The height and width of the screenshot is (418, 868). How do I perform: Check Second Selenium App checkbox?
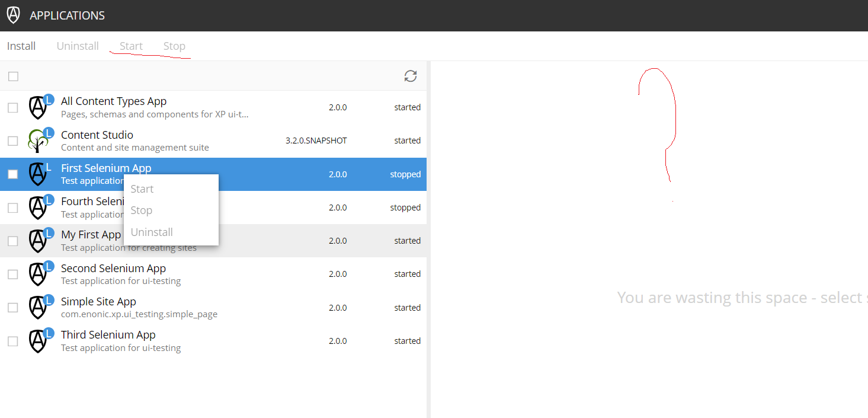click(x=13, y=275)
